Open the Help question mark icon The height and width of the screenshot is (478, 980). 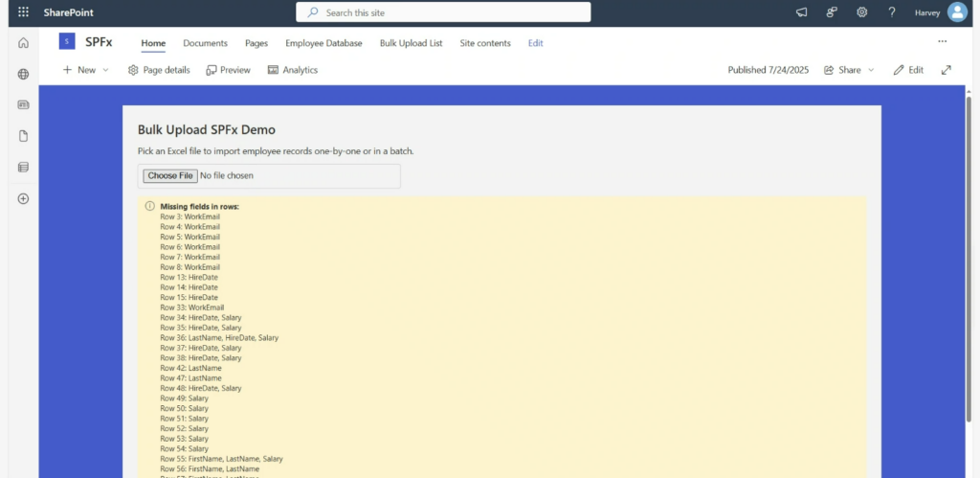click(x=892, y=11)
